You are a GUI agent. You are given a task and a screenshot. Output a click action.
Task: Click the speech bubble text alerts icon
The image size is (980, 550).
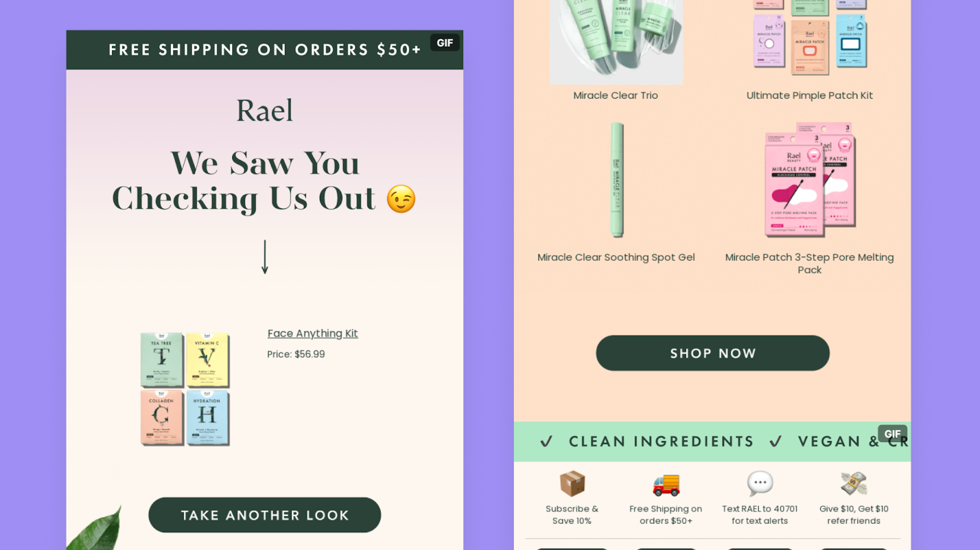point(759,483)
